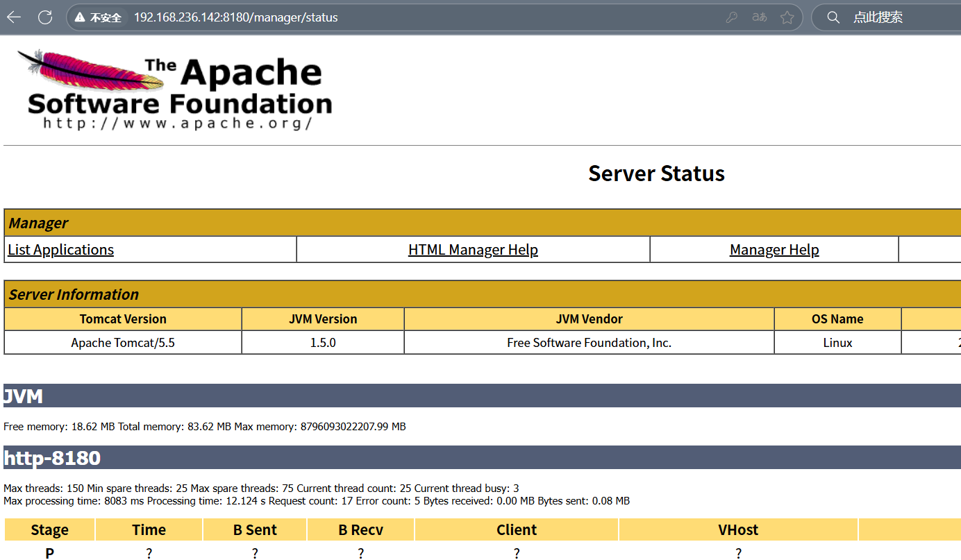
Task: Select the Linux OS name cell
Action: point(837,342)
